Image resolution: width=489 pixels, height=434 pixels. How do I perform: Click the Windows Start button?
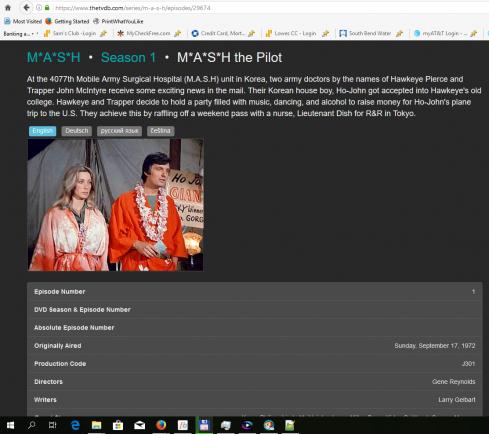(x=10, y=425)
